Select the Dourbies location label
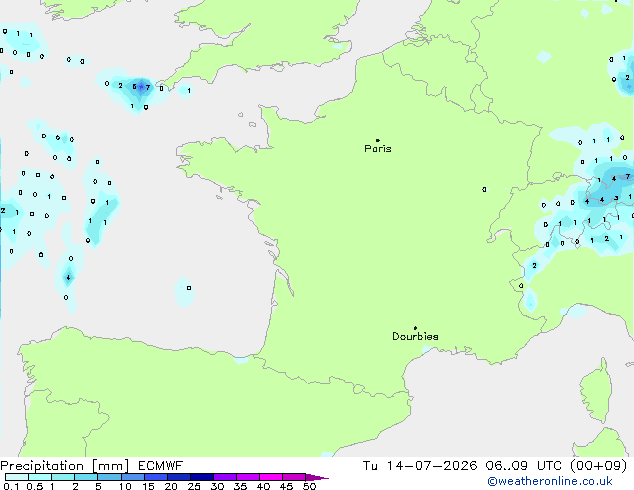The width and height of the screenshot is (634, 490). [x=415, y=336]
